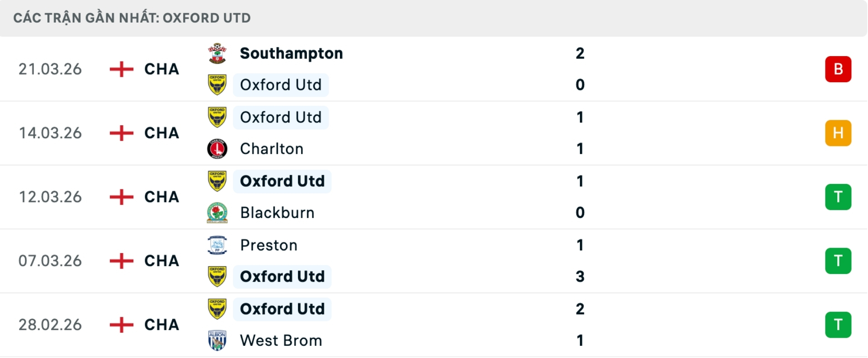Screen dimensions: 868x358
Task: Click the Preston club crest icon
Action: coord(217,245)
